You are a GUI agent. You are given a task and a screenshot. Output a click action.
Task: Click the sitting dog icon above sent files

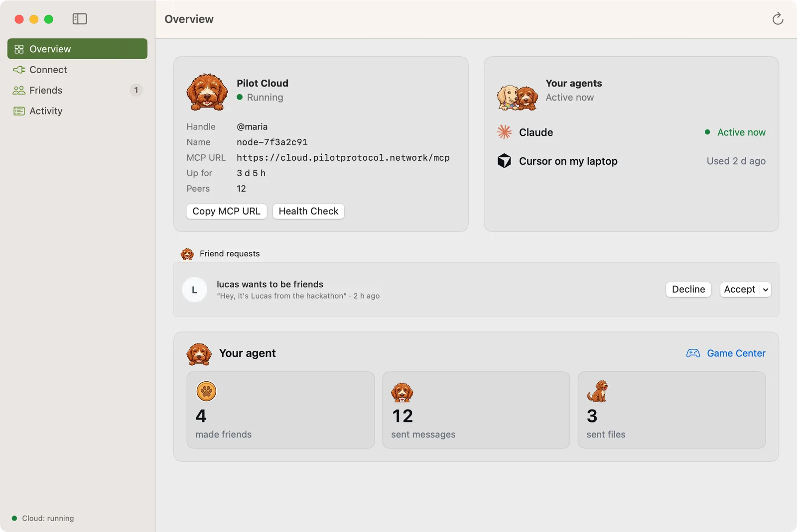tap(597, 391)
